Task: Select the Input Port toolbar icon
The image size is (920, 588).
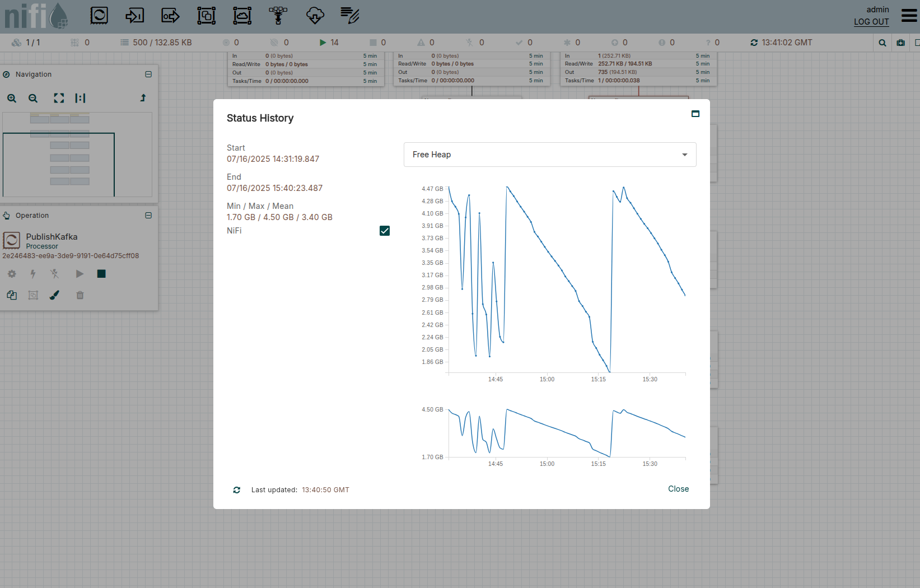Action: (134, 16)
